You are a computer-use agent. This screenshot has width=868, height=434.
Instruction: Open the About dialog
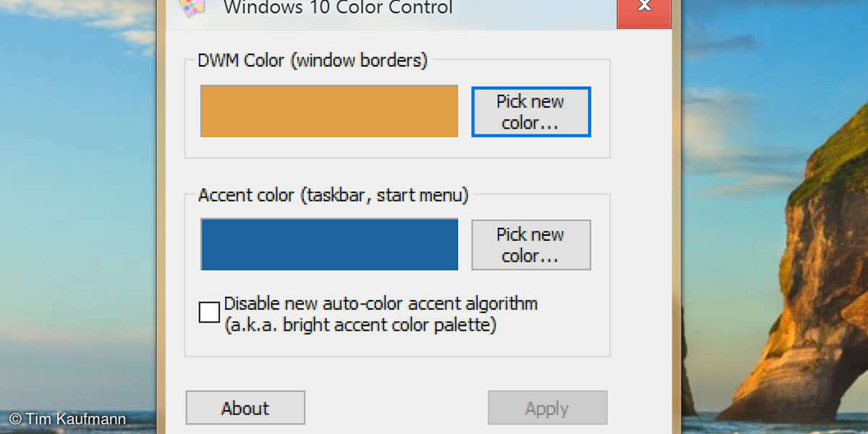(x=245, y=408)
